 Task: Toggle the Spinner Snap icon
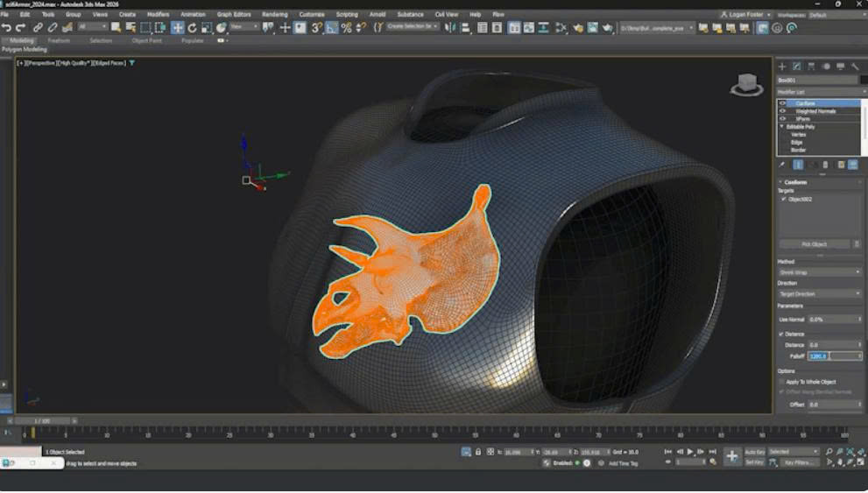[361, 28]
